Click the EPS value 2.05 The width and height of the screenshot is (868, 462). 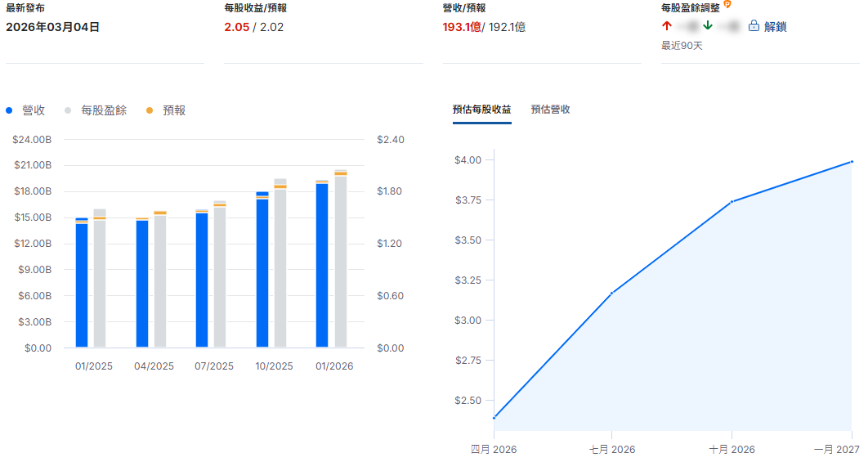tap(236, 27)
